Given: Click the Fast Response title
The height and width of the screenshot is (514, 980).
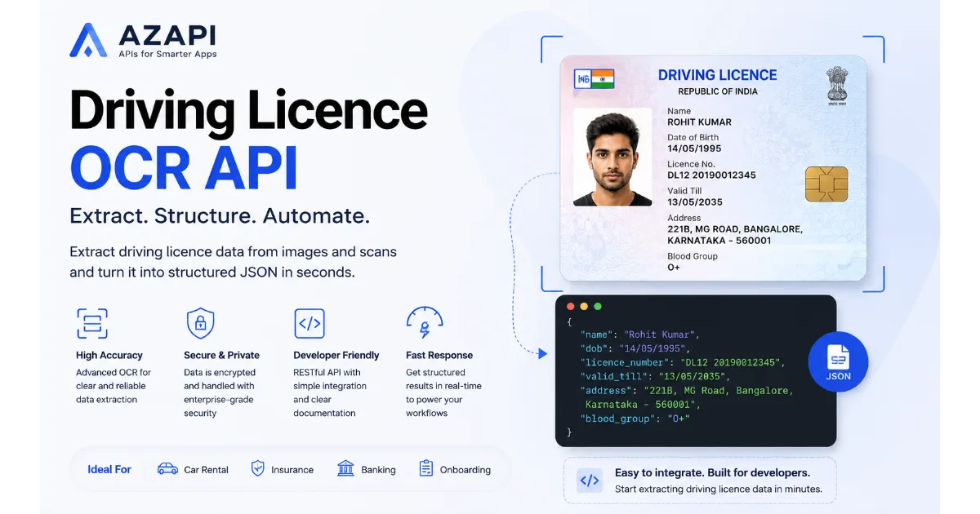Looking at the screenshot, I should [439, 355].
